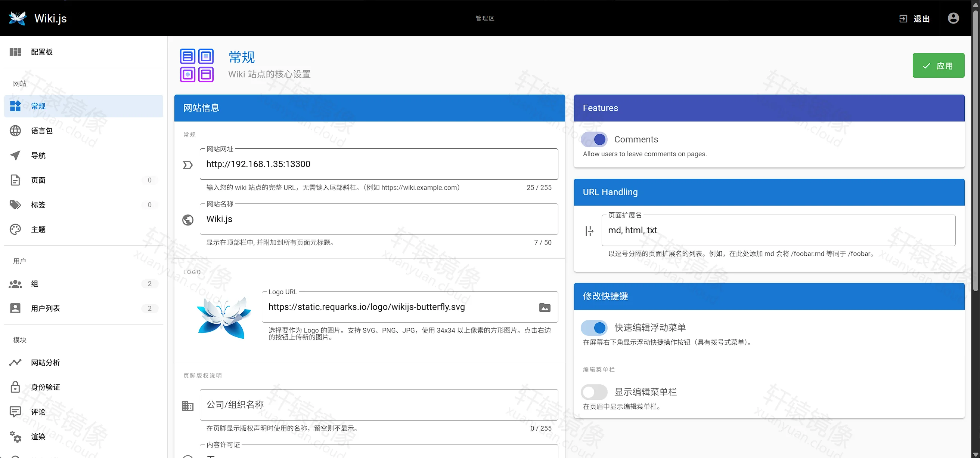980x458 pixels.
Task: Click the Features card header
Action: 769,108
